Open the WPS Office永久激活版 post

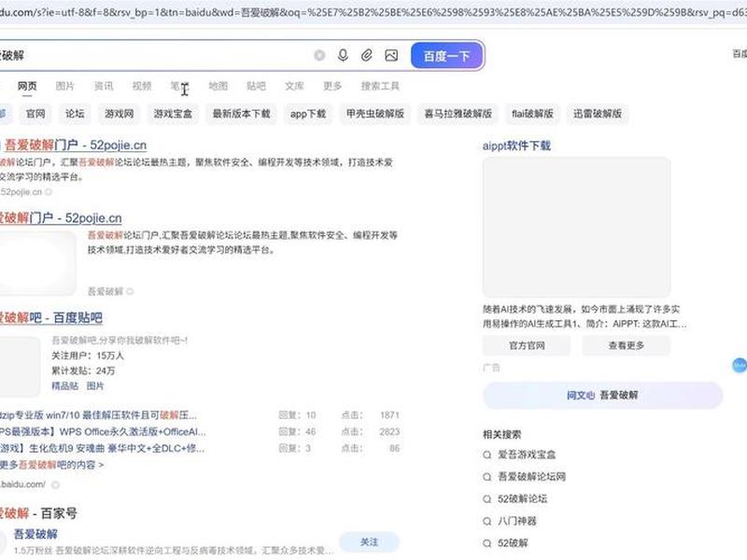coord(103,432)
